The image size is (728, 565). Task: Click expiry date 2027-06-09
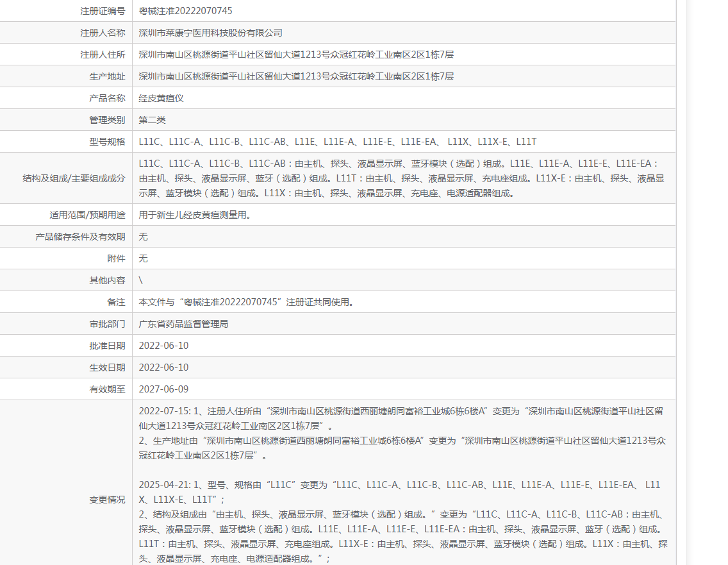coord(163,389)
